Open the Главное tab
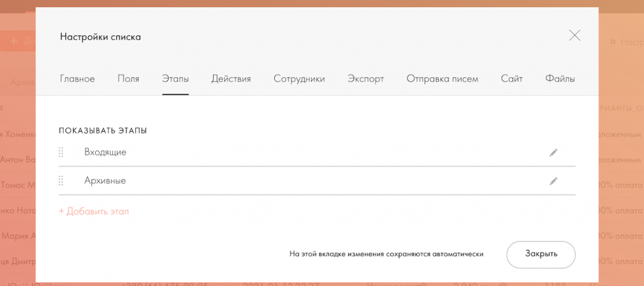The height and width of the screenshot is (286, 644). (x=77, y=79)
